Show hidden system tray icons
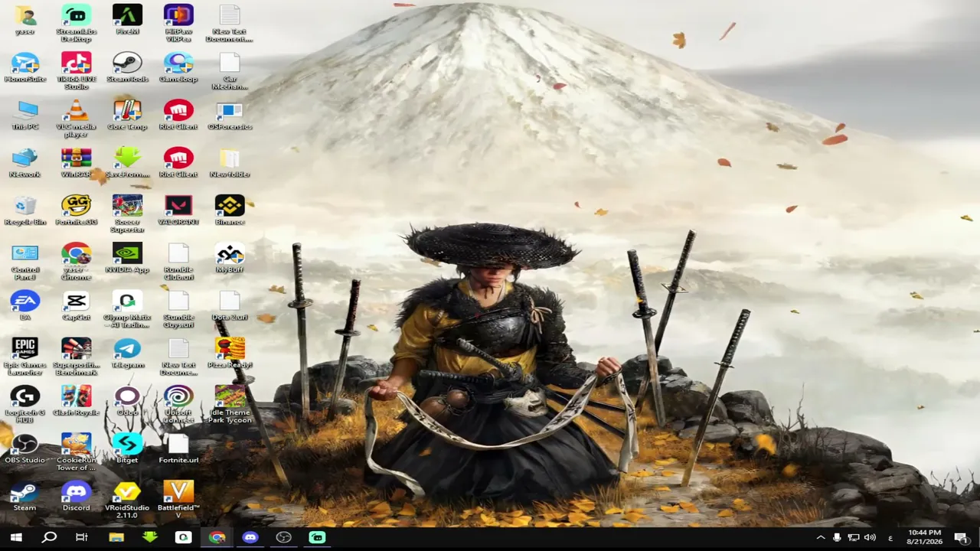 click(821, 538)
